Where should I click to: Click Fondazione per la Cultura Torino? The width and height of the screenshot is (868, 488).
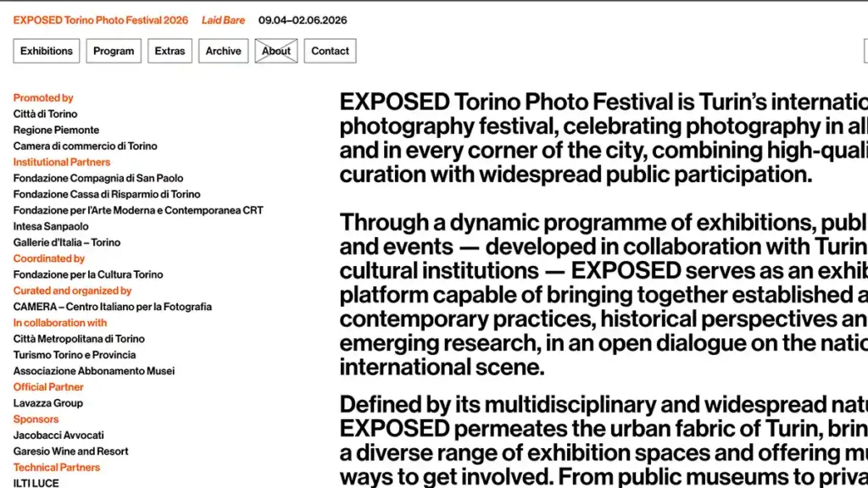88,274
